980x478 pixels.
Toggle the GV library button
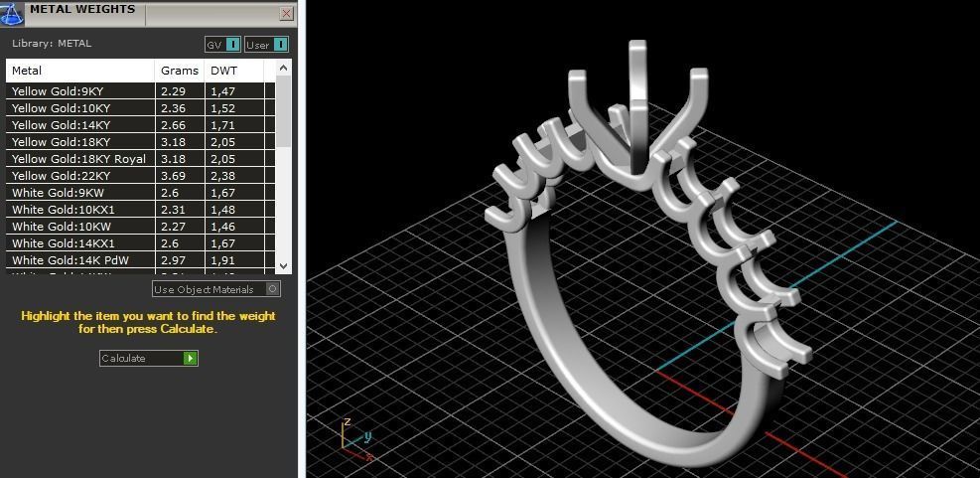[x=222, y=45]
